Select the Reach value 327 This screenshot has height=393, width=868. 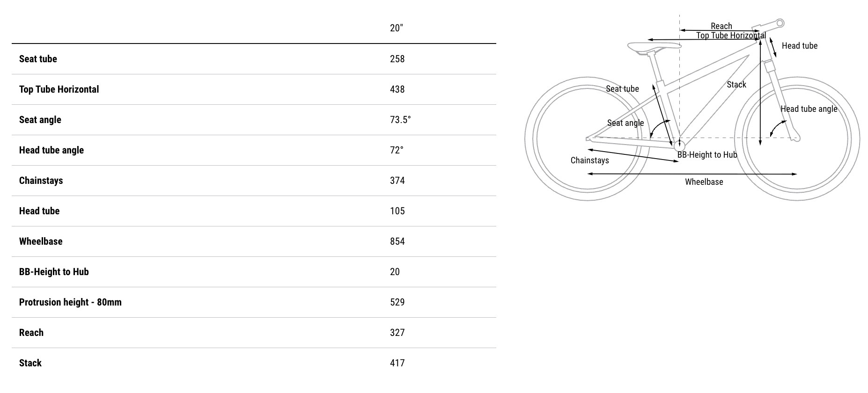coord(397,333)
